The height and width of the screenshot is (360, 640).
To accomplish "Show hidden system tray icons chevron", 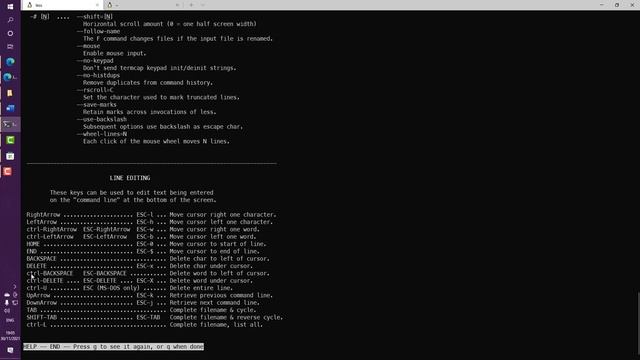I will tap(15, 287).
